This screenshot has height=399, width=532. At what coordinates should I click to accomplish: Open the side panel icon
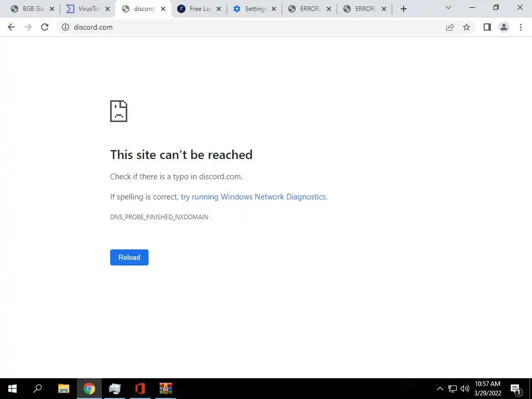[487, 27]
